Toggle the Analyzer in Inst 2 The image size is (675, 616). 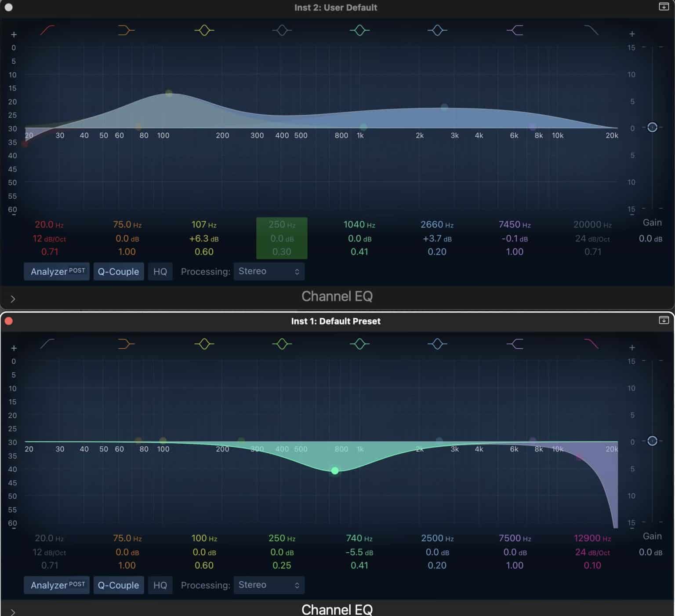point(56,271)
